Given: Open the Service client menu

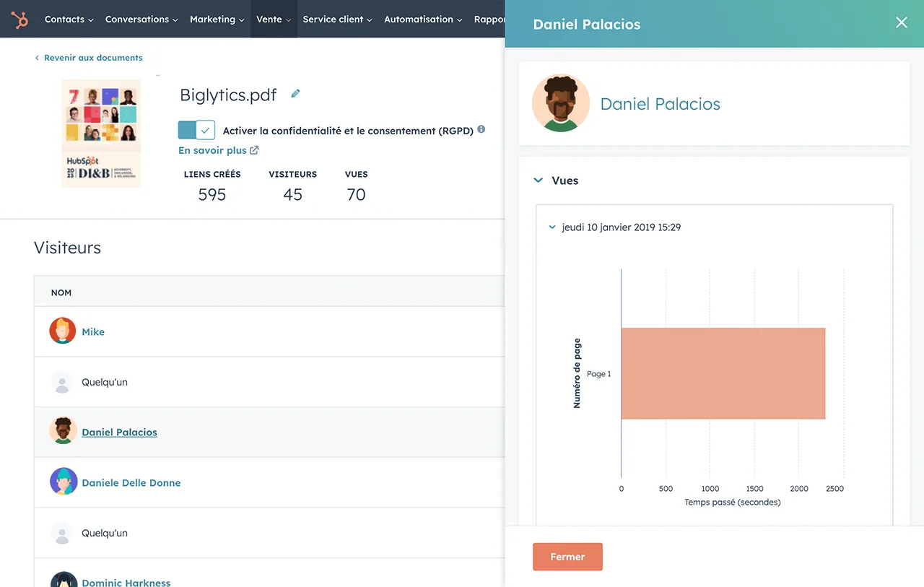Looking at the screenshot, I should tap(337, 19).
